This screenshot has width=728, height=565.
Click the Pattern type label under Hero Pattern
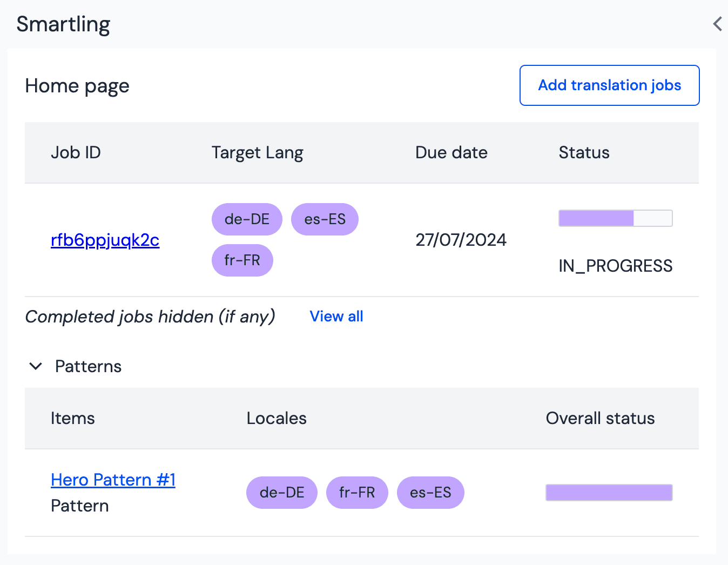80,506
